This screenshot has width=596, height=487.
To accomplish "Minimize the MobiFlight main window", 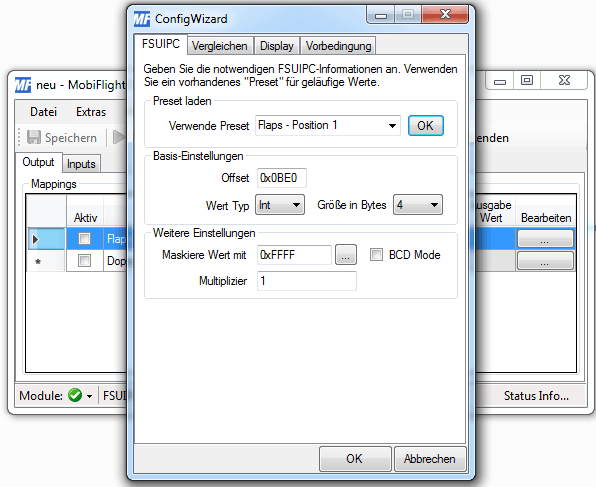I will (x=500, y=81).
